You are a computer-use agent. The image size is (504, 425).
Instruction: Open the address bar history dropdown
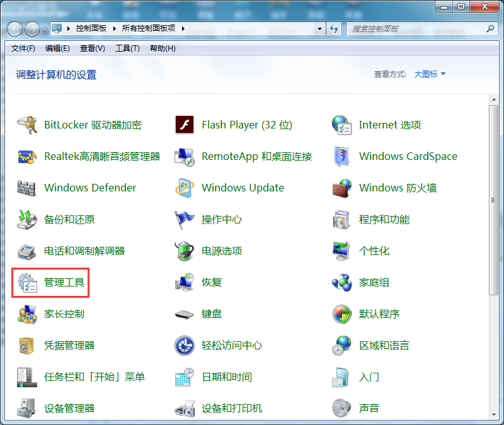(319, 28)
